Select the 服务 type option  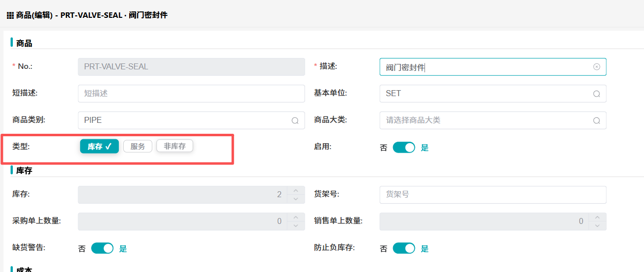138,146
